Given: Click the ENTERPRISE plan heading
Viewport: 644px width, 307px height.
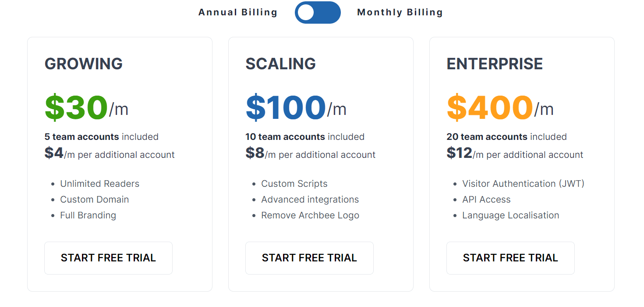Looking at the screenshot, I should [x=495, y=64].
